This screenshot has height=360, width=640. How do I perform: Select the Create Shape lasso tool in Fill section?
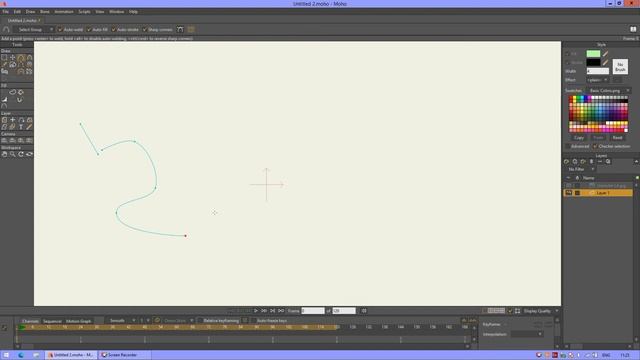(x=13, y=92)
